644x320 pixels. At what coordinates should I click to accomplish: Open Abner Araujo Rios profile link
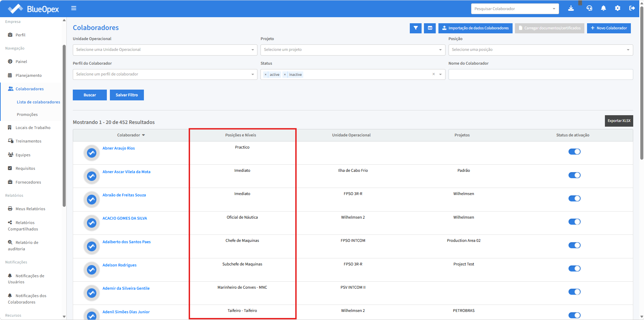119,148
